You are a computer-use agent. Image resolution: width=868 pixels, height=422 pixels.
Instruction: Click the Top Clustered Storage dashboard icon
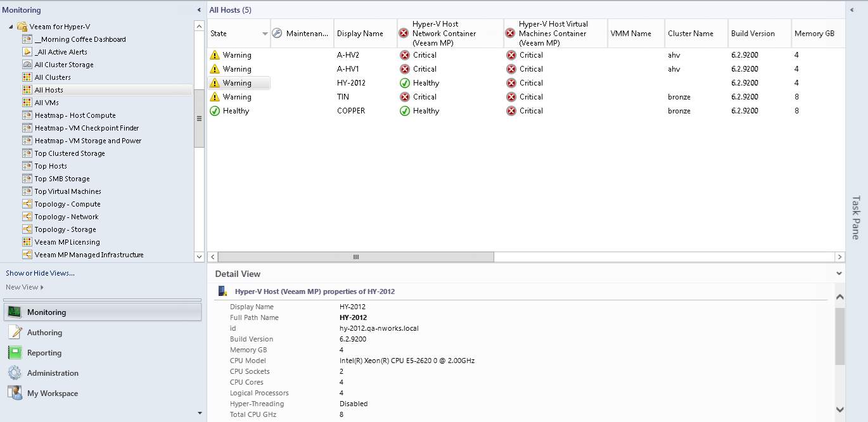click(x=27, y=153)
